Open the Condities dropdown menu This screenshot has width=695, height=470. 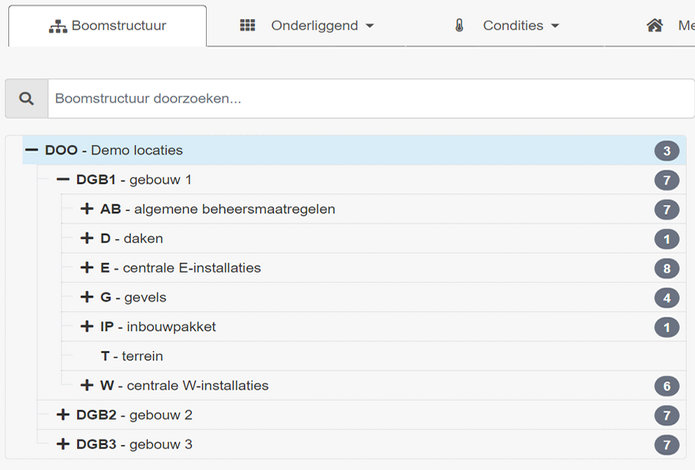click(x=520, y=25)
